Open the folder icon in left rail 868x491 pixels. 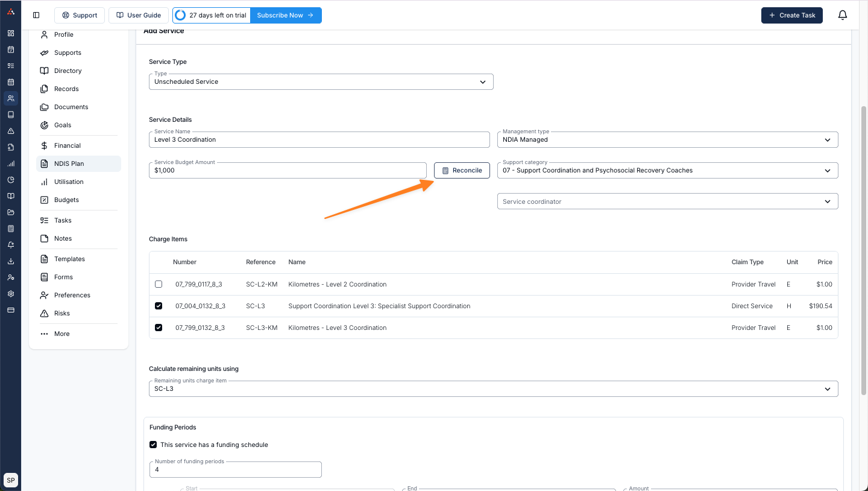point(10,212)
